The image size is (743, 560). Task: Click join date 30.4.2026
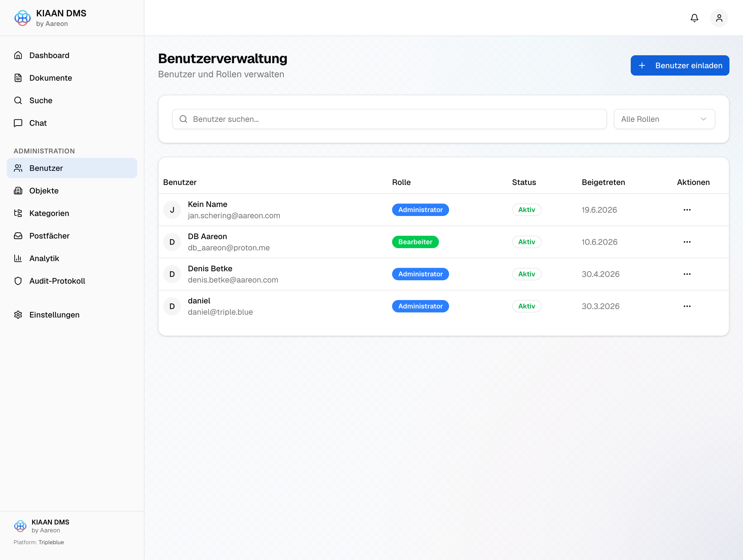[600, 274]
